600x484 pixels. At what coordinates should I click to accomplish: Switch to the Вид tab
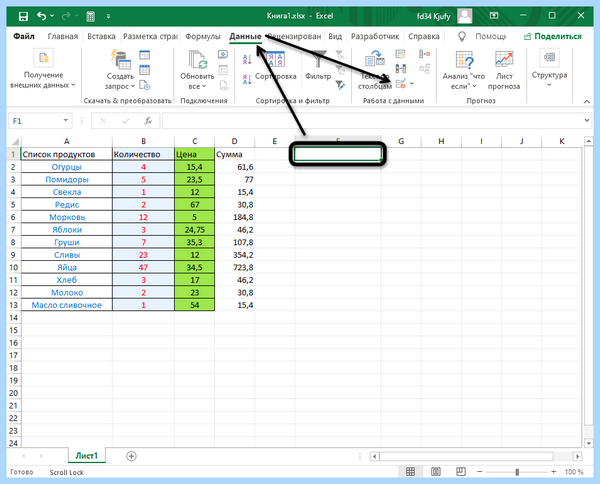(335, 36)
